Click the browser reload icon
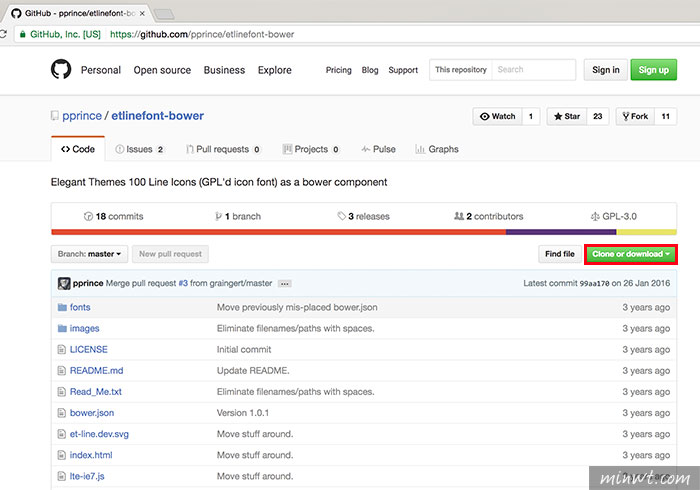The width and height of the screenshot is (700, 490). [3, 34]
